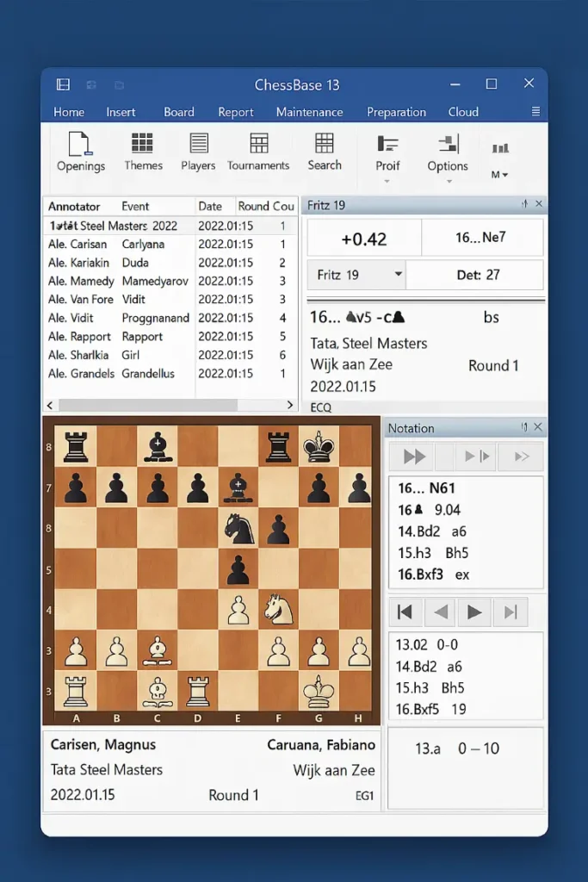Select the Steel Masters 2022 game row
Viewport: 588px width, 882px height.
(x=170, y=226)
